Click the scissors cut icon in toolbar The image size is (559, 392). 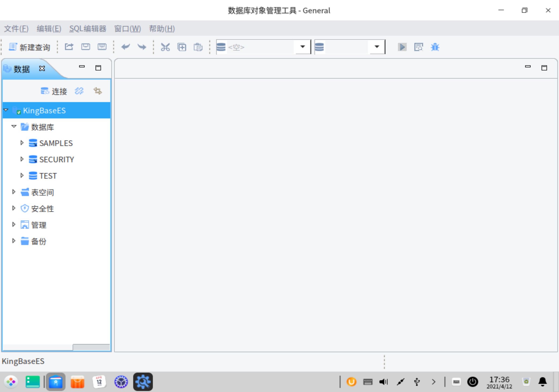point(165,47)
